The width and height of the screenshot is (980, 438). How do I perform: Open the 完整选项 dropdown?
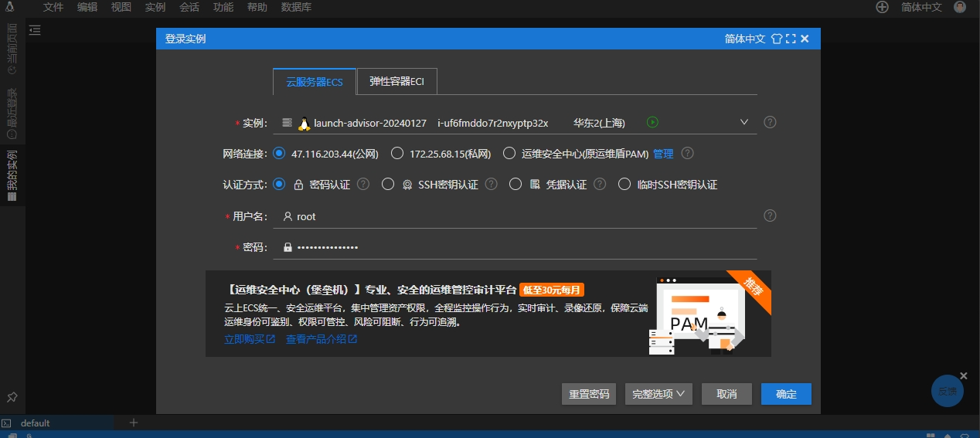pyautogui.click(x=658, y=394)
